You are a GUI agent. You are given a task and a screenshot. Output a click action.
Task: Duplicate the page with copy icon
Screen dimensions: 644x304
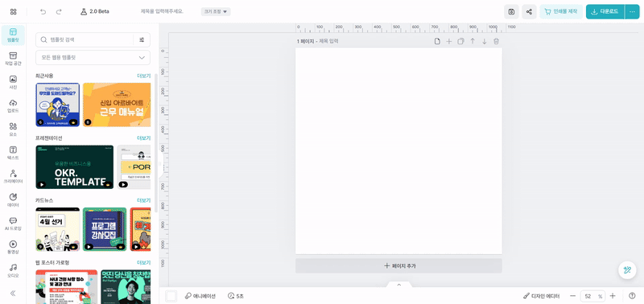460,42
